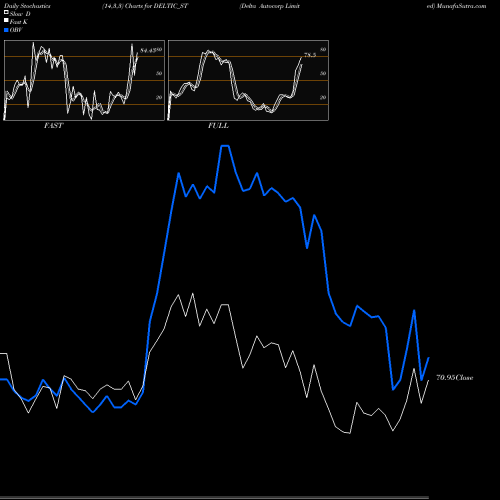Select the 'Daily Stochastics' title text
Viewport: 500px width, 500px height.
[27, 6]
